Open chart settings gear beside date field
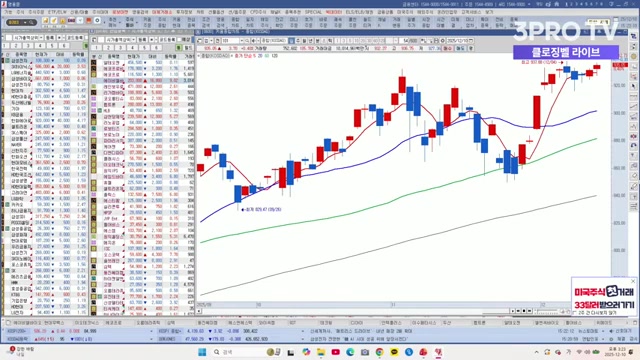 [442, 41]
